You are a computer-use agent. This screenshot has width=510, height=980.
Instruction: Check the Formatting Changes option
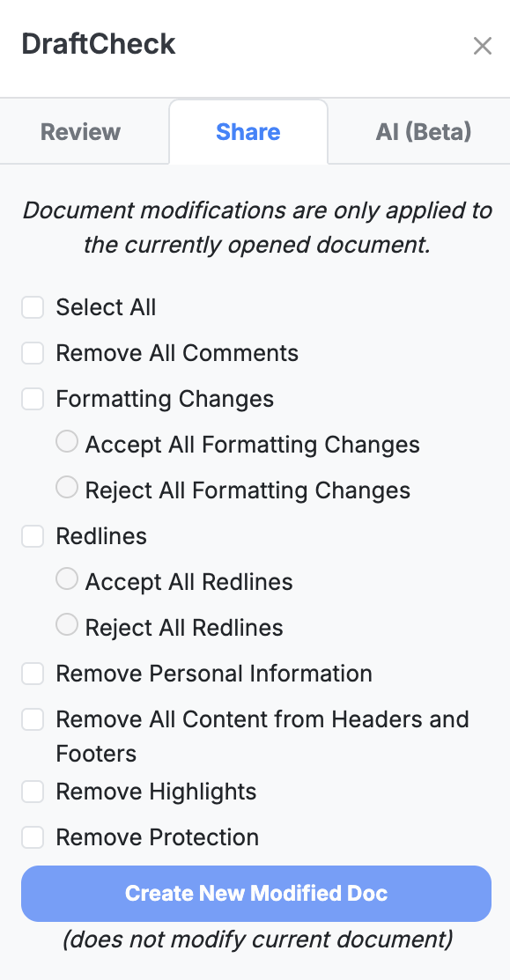[x=33, y=399]
